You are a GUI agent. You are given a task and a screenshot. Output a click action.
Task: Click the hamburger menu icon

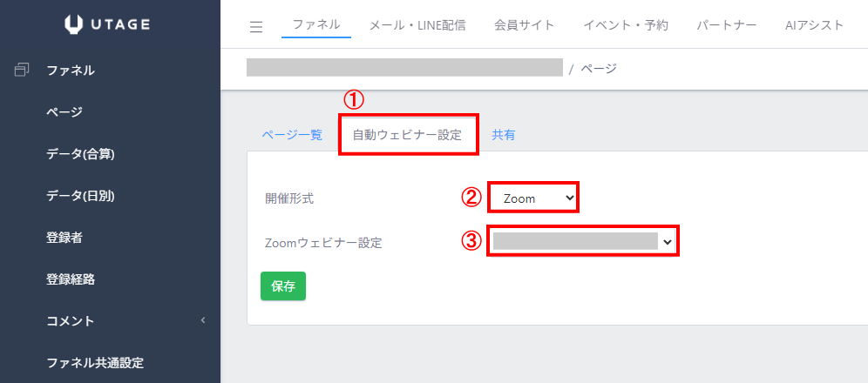coord(256,27)
